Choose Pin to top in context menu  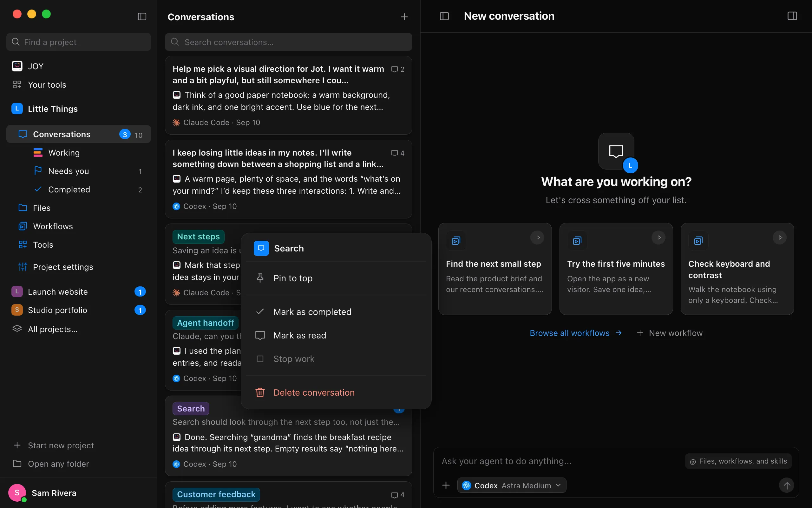pyautogui.click(x=336, y=278)
